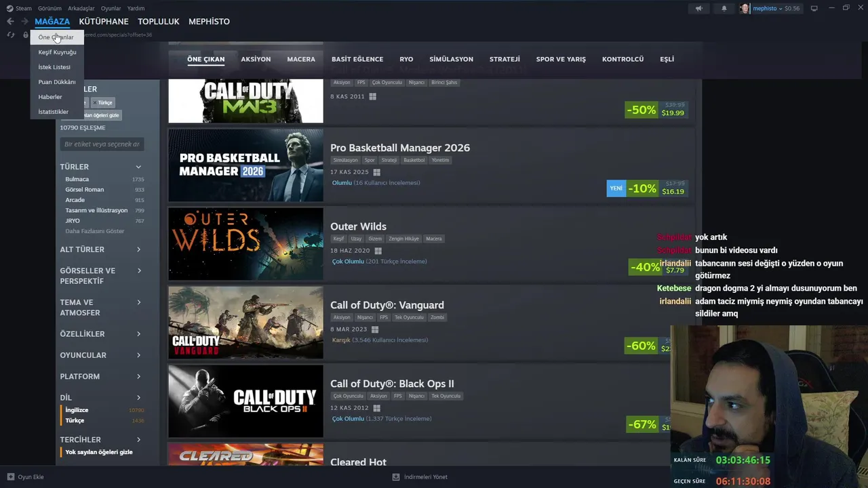Click Windows icon next to 8 KAS 2011
This screenshot has width=868, height=488.
(x=372, y=96)
